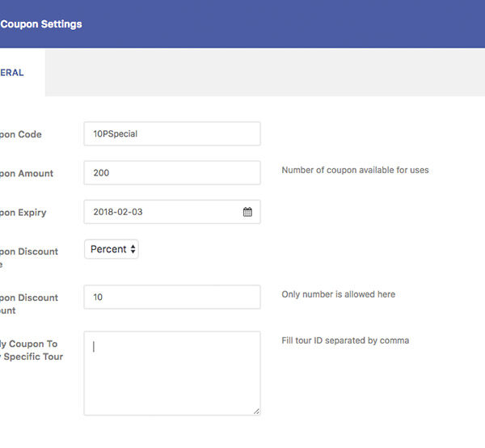Switch to the General tab
The width and height of the screenshot is (485, 448).
[x=12, y=72]
